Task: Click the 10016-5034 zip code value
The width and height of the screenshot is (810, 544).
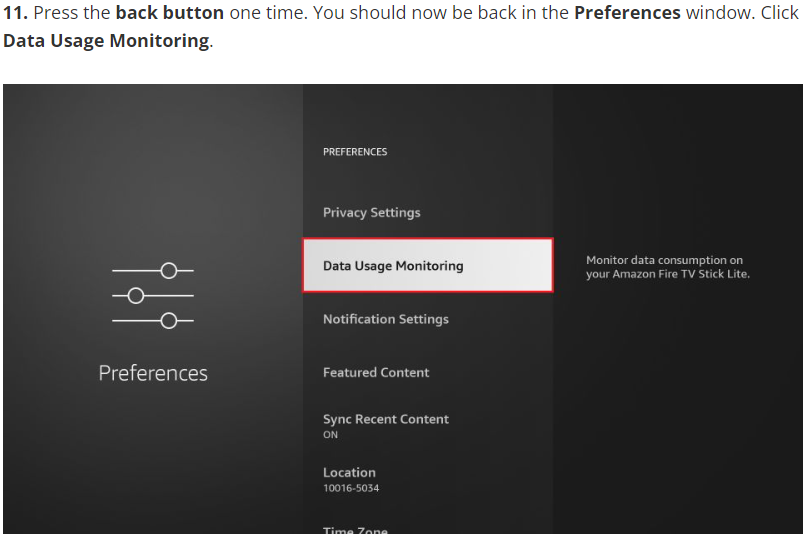Action: point(351,489)
